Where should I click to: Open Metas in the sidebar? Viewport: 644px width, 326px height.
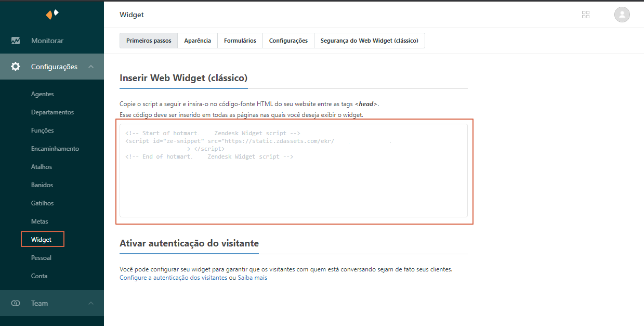click(40, 221)
